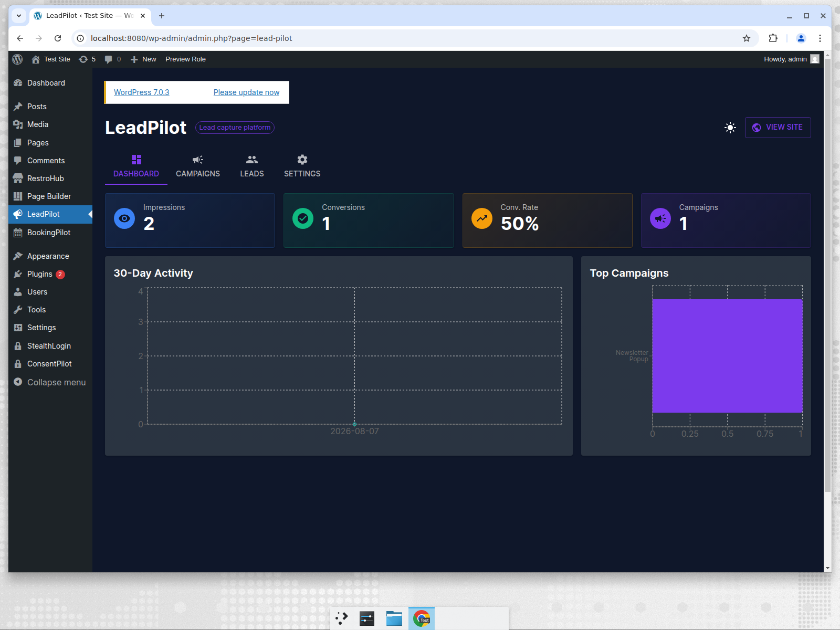Open the app launcher in taskbar
Image resolution: width=840 pixels, height=630 pixels.
tap(342, 618)
